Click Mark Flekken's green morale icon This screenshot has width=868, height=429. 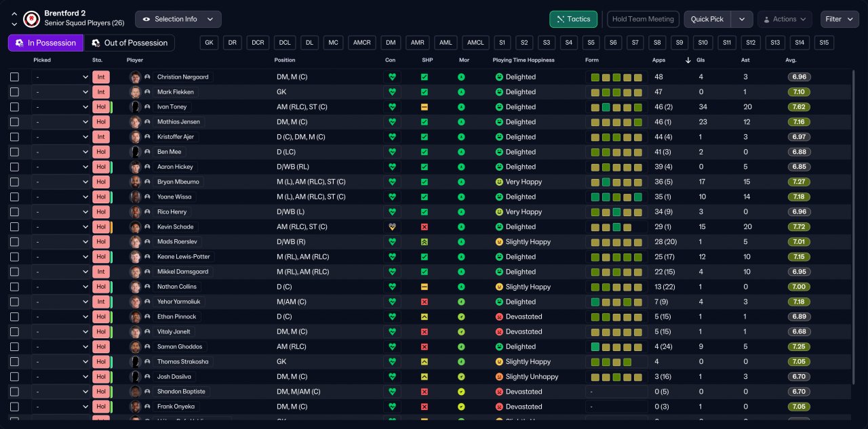[x=461, y=92]
